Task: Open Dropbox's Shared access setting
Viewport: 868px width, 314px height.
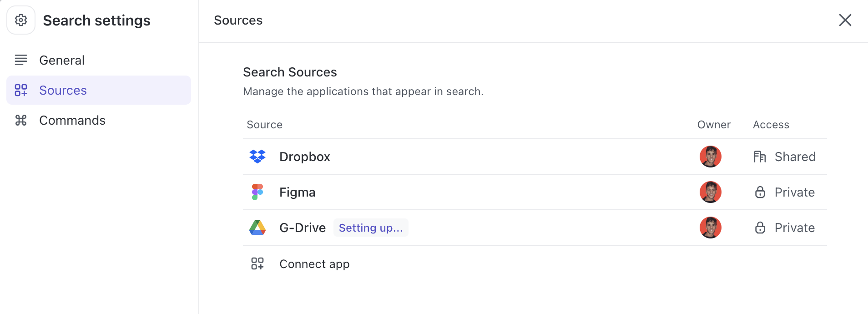Action: pyautogui.click(x=795, y=157)
